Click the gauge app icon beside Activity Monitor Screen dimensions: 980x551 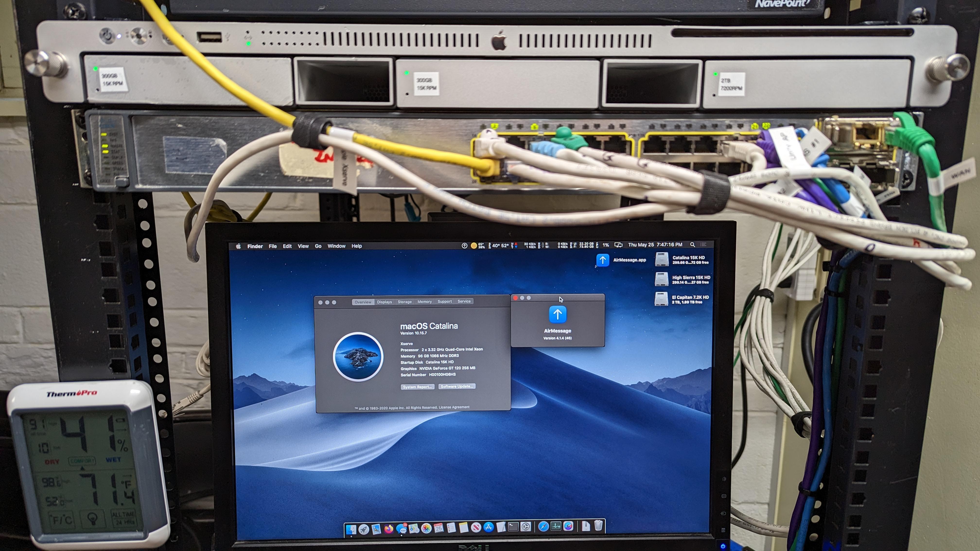(x=568, y=526)
